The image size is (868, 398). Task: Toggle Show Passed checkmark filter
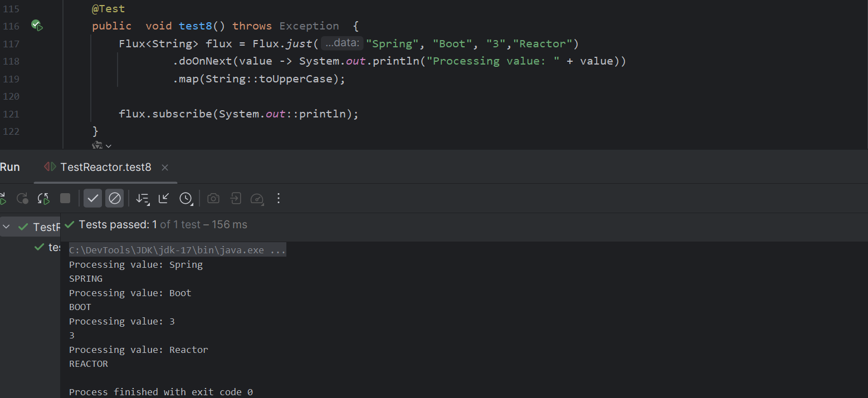click(x=93, y=198)
